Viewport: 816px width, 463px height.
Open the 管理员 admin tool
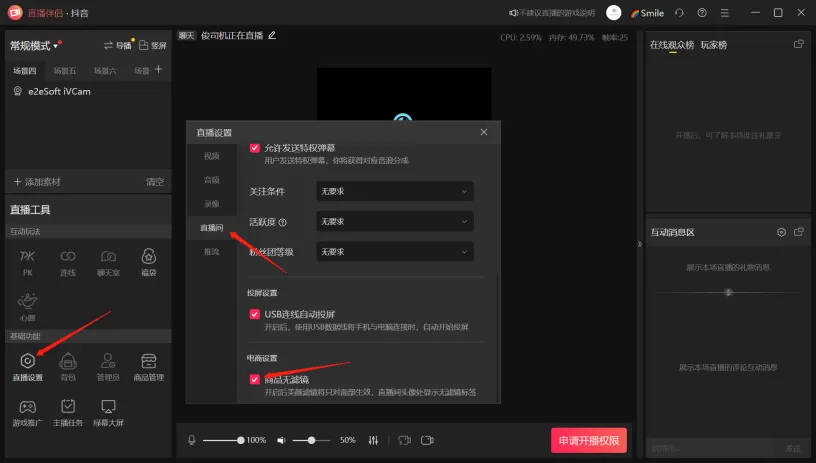[108, 367]
